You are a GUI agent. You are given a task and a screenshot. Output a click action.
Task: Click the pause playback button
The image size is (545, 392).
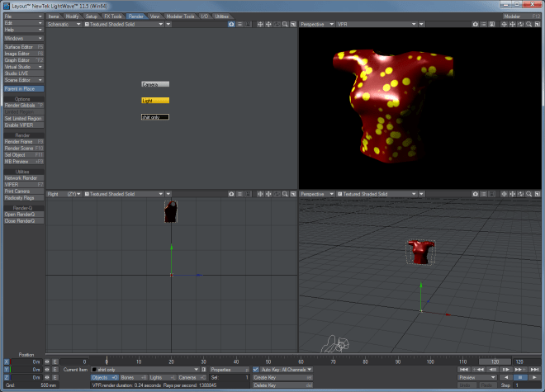click(x=520, y=377)
